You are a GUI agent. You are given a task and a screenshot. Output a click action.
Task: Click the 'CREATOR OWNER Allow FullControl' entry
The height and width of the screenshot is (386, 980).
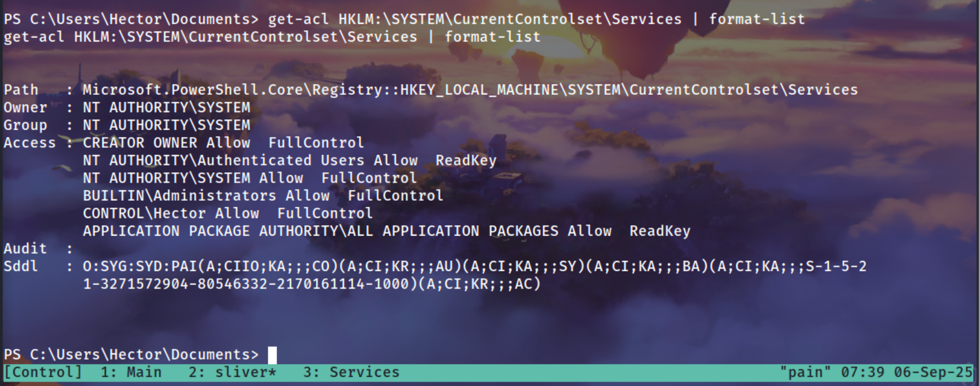click(223, 143)
